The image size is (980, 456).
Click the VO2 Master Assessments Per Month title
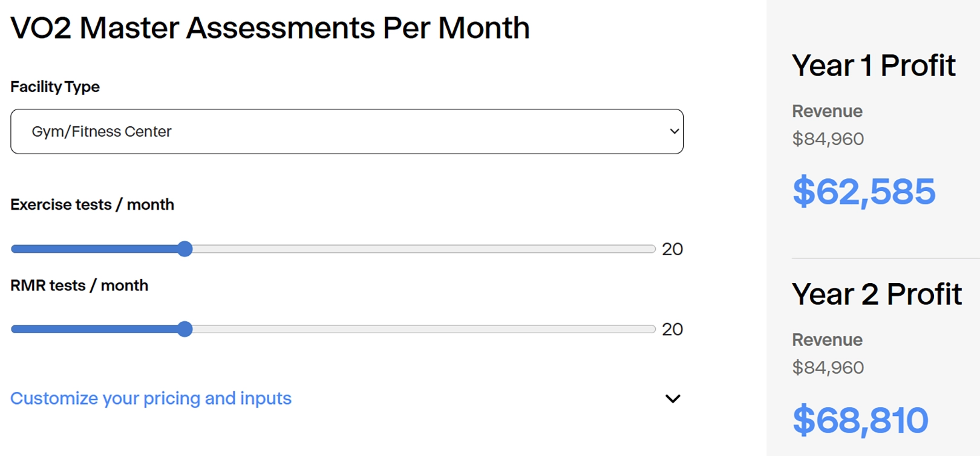(x=269, y=27)
